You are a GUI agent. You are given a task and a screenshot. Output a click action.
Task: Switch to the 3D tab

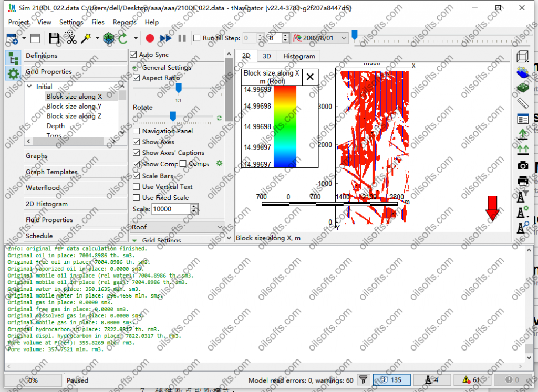point(266,56)
